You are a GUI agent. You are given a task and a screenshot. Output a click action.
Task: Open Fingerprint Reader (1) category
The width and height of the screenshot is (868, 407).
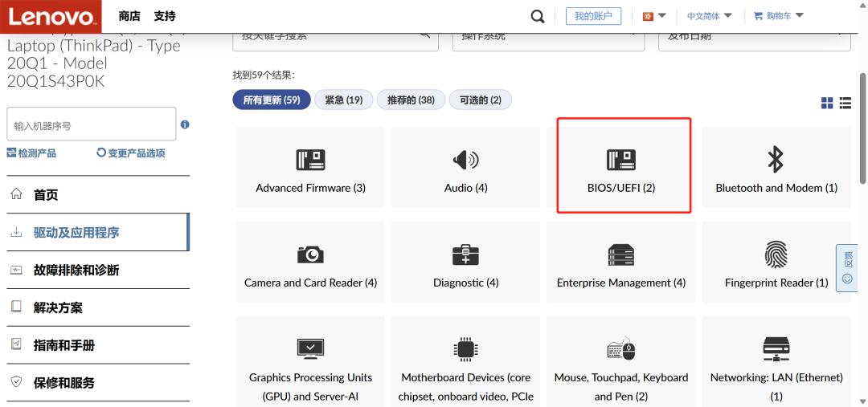pyautogui.click(x=776, y=263)
